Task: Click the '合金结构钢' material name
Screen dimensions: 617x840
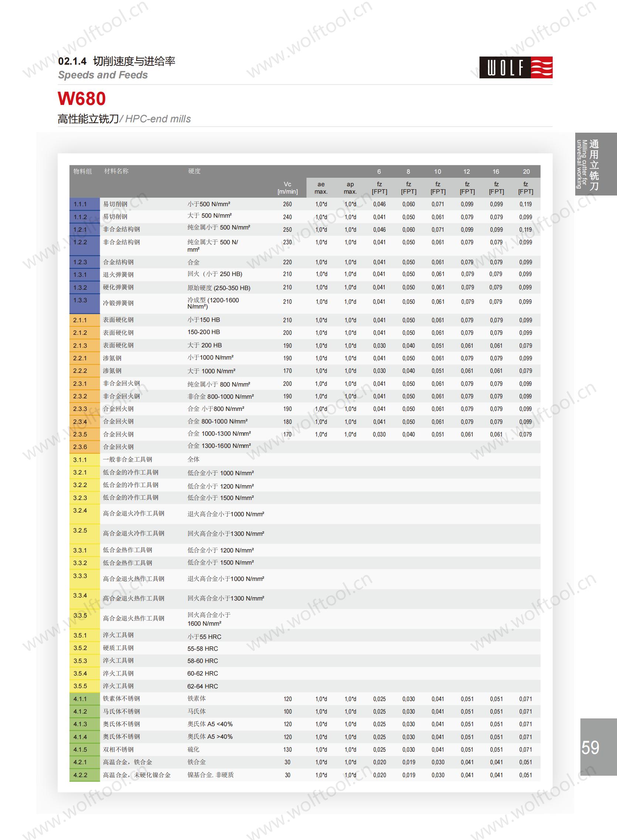Action: click(x=118, y=262)
